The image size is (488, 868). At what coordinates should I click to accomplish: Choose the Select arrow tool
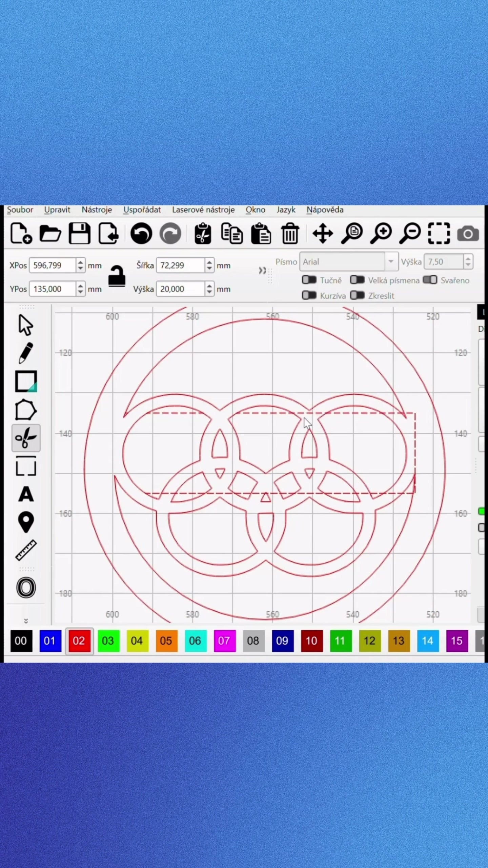(26, 325)
